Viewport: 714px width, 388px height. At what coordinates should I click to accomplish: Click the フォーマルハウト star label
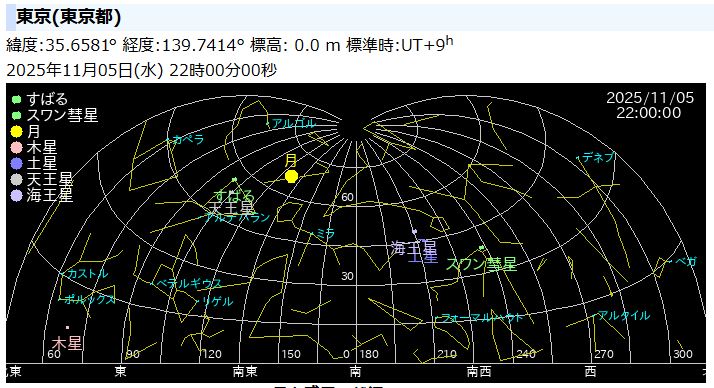click(x=483, y=317)
